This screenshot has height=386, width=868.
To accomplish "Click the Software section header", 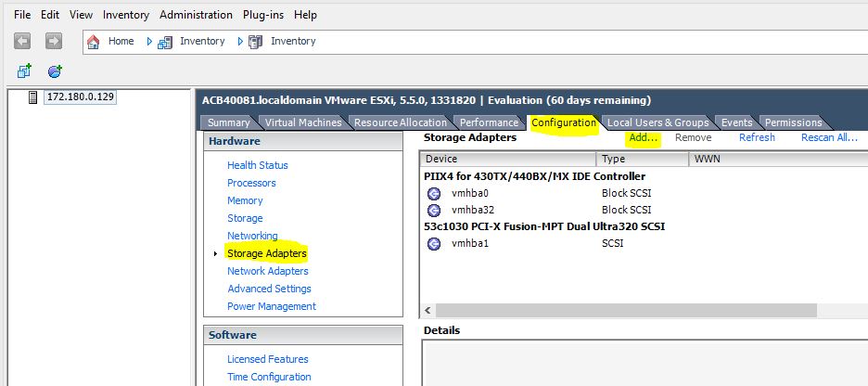I will pyautogui.click(x=303, y=335).
